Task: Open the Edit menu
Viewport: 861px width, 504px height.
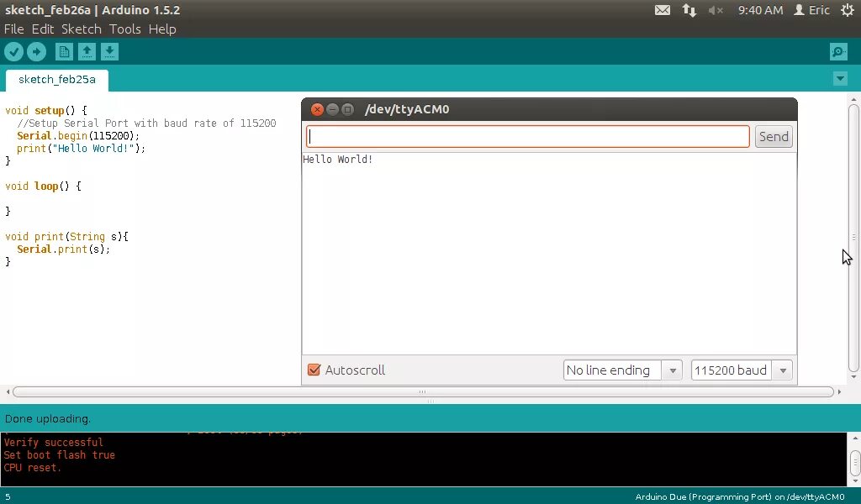Action: pyautogui.click(x=42, y=29)
